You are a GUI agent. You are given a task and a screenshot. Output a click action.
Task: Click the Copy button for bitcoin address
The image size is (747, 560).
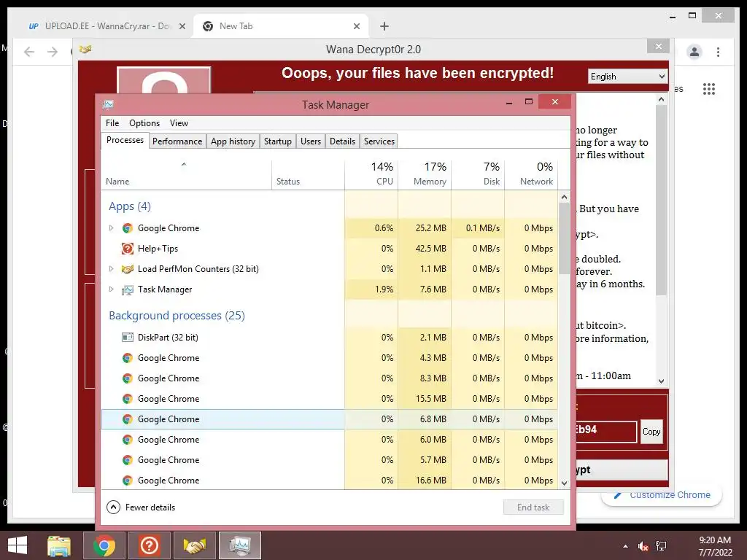651,432
